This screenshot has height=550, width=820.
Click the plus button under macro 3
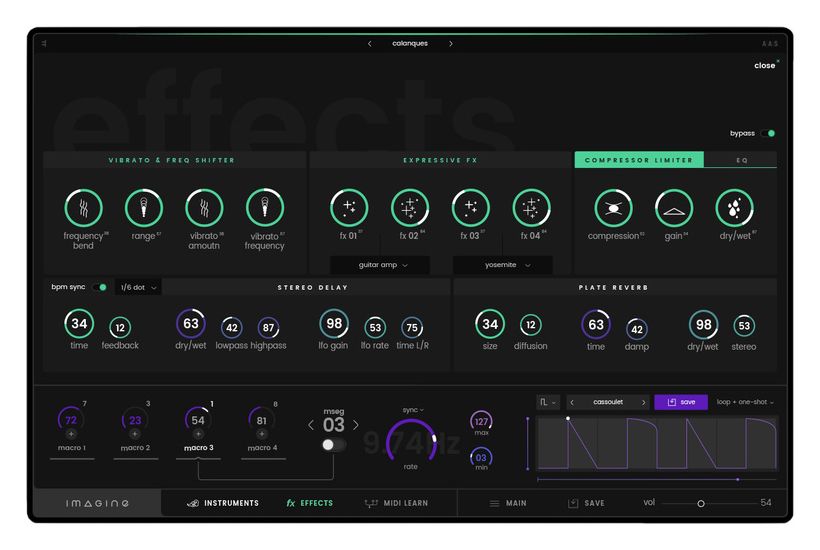pyautogui.click(x=198, y=434)
